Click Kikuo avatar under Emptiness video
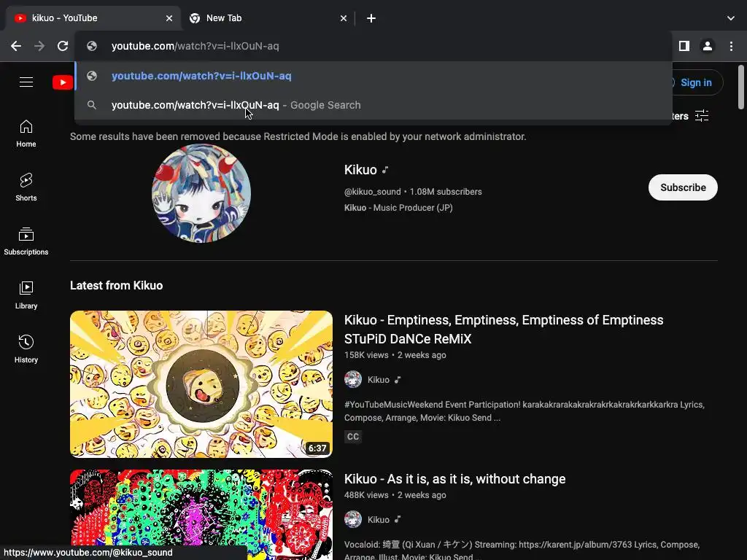Viewport: 747px width, 560px height. tap(353, 379)
